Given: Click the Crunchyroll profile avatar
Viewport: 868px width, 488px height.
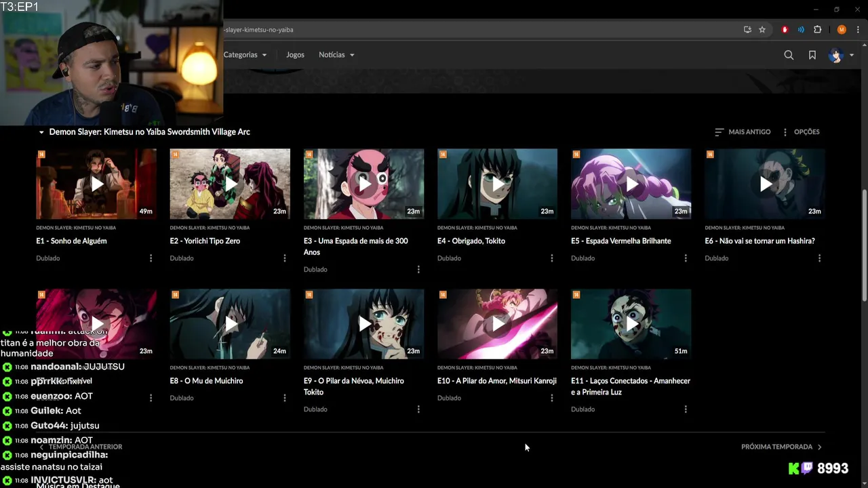Looking at the screenshot, I should (835, 55).
